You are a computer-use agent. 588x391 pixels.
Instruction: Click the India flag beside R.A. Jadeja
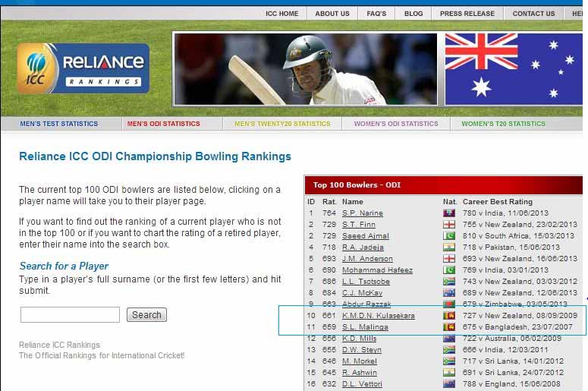449,248
